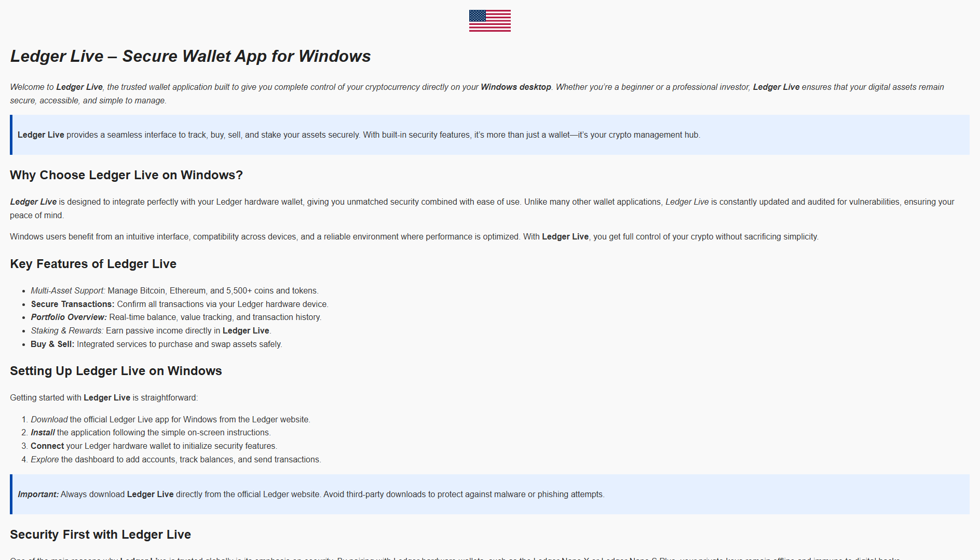Click the 'Staking & Rewards:' list item
Viewport: 980px width, 560px height.
click(x=151, y=330)
